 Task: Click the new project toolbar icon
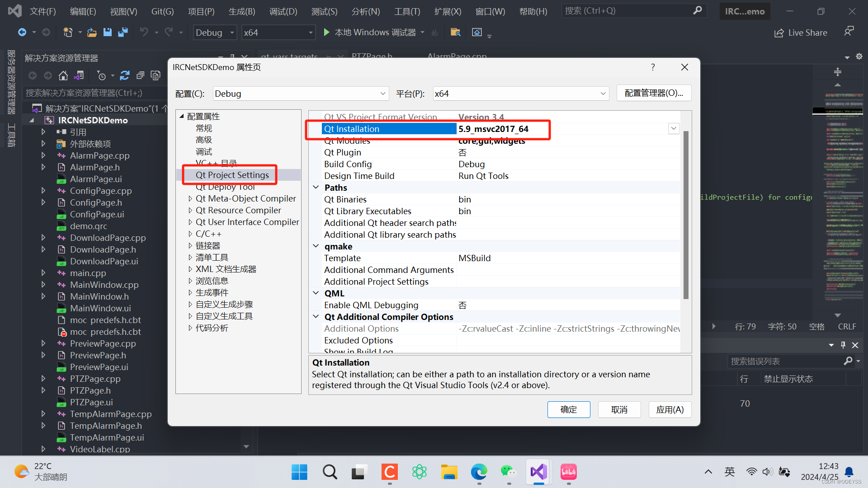[x=68, y=32]
